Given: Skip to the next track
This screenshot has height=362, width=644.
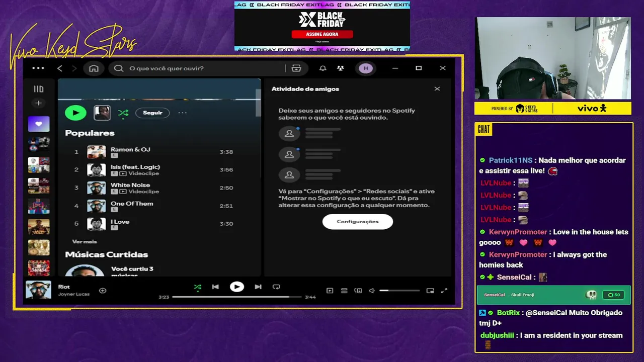Looking at the screenshot, I should [x=258, y=287].
